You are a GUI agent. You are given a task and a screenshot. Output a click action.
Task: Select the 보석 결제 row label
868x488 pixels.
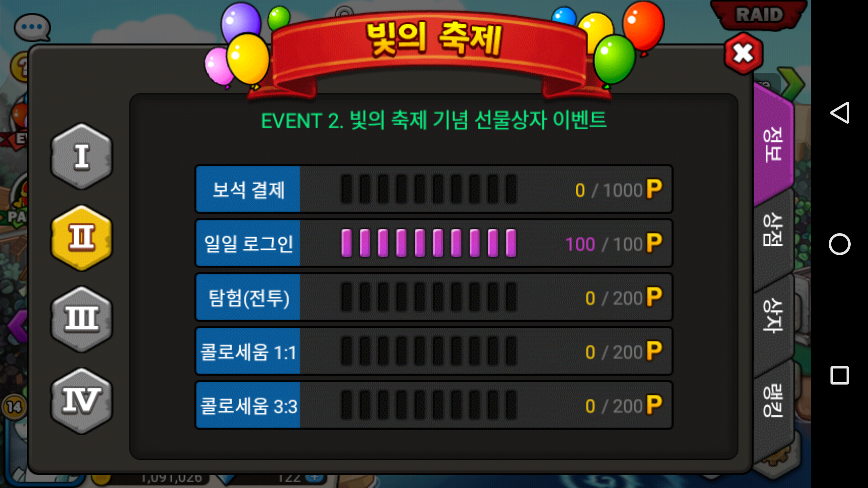tap(248, 189)
